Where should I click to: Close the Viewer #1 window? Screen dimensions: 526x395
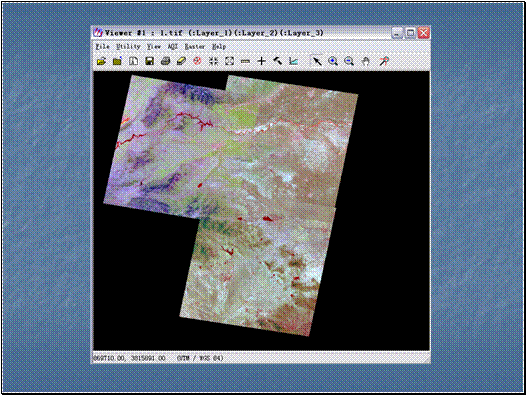click(x=424, y=33)
